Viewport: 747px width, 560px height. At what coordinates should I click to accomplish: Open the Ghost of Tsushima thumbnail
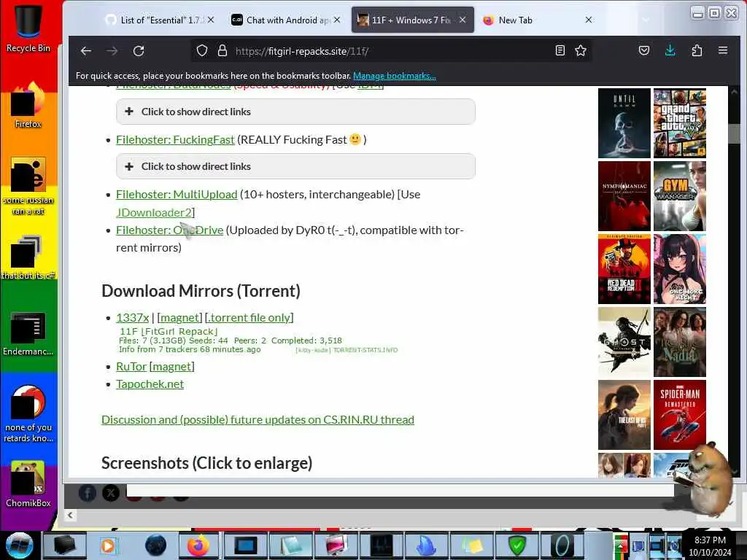pyautogui.click(x=624, y=341)
